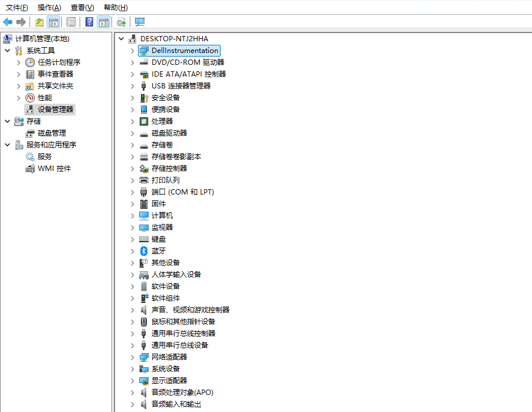Screen dimensions: 532x412
Task: Click the Back arrow toolbar icon
Action: click(8, 22)
